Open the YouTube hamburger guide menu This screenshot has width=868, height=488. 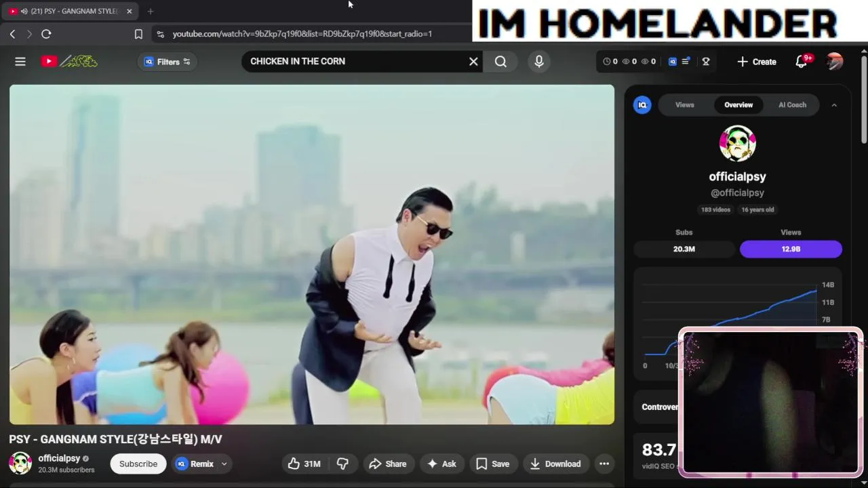[20, 62]
